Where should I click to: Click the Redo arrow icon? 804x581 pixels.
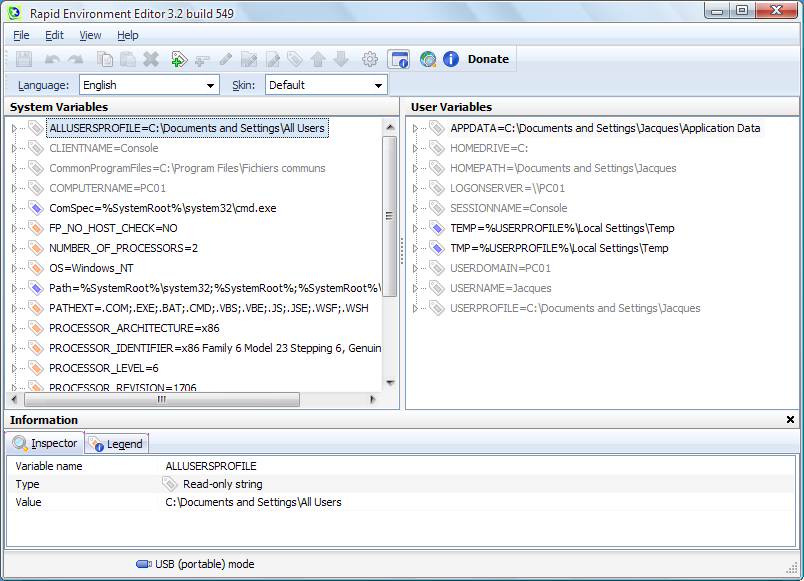click(x=76, y=59)
